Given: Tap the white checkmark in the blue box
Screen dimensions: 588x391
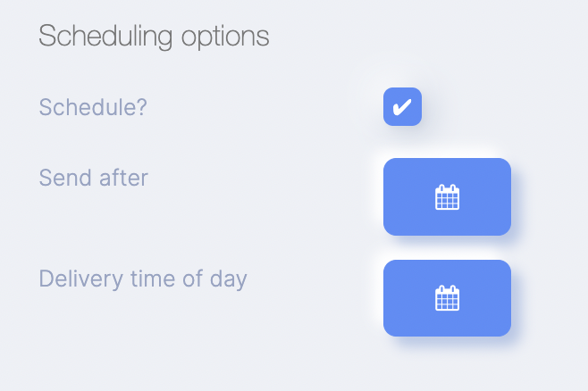Looking at the screenshot, I should coord(402,107).
